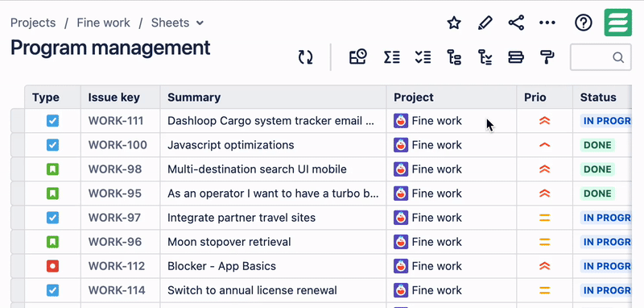644x308 pixels.
Task: Click the Project column header
Action: click(452, 97)
